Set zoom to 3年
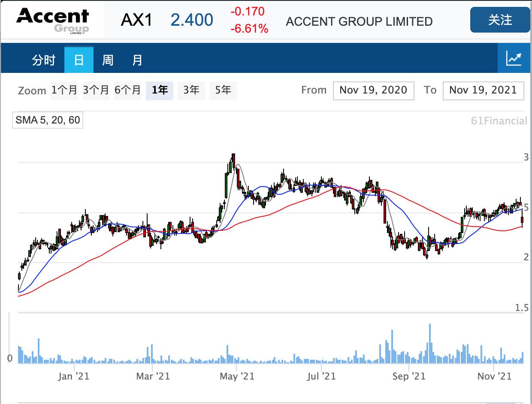The height and width of the screenshot is (404, 532). coord(191,90)
